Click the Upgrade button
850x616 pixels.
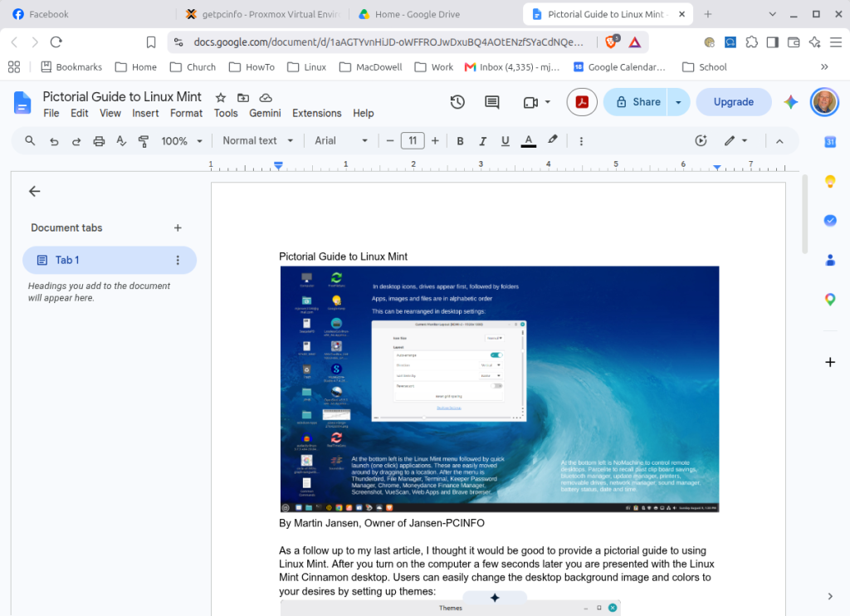pos(734,102)
